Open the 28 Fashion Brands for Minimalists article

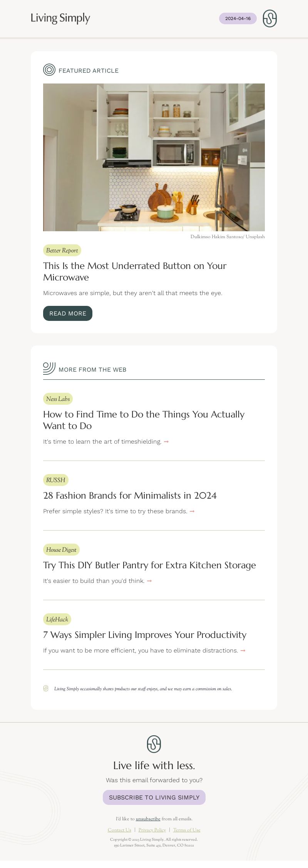(x=130, y=496)
